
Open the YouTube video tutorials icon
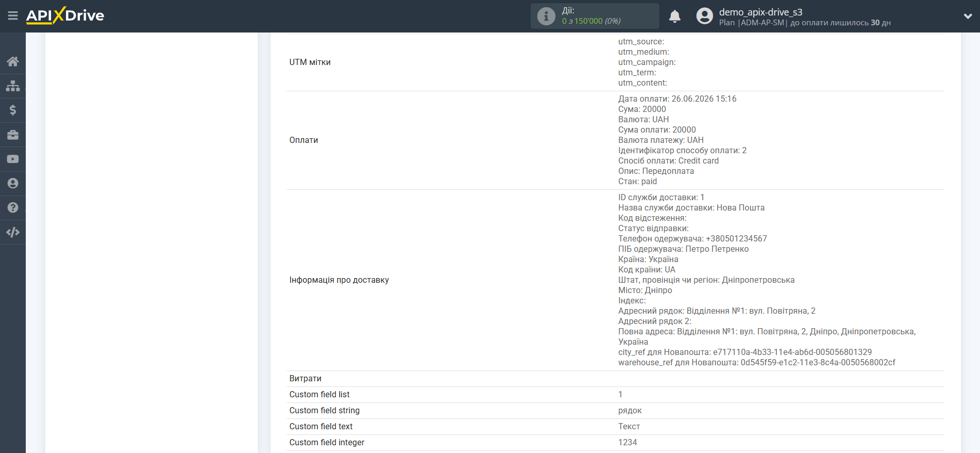click(13, 159)
